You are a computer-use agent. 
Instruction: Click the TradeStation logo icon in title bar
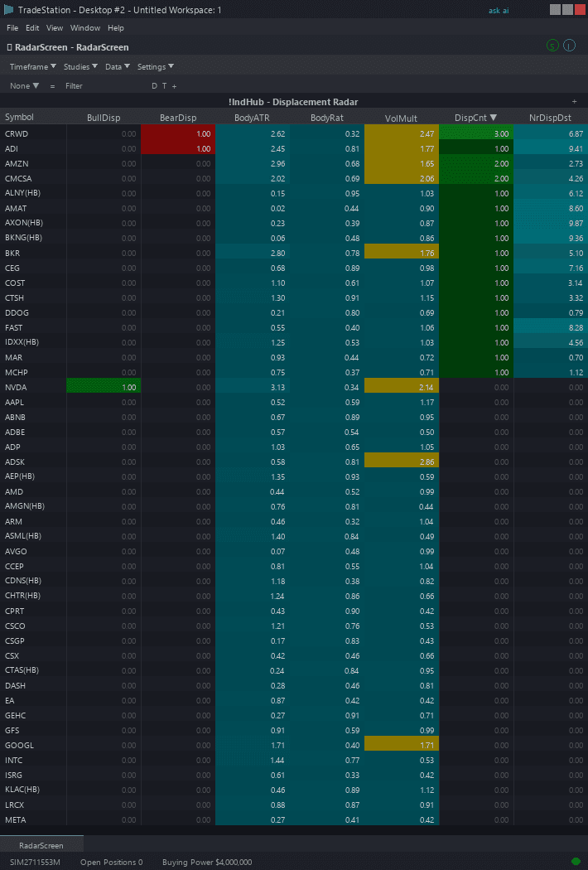pyautogui.click(x=9, y=9)
